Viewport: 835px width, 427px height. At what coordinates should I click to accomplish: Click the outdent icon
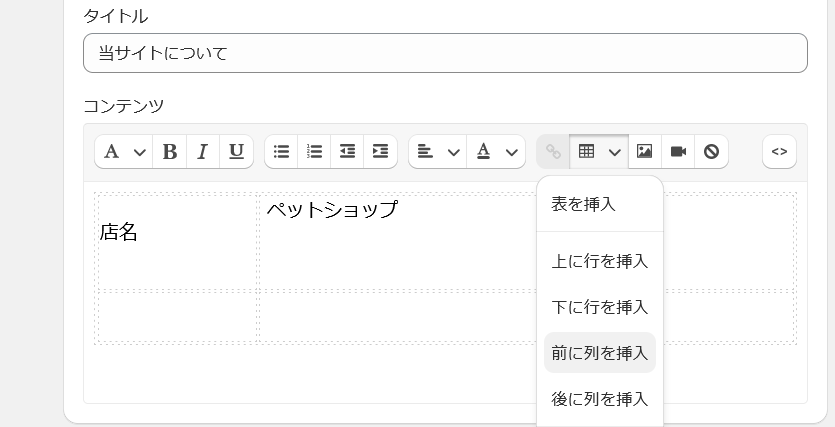point(347,152)
